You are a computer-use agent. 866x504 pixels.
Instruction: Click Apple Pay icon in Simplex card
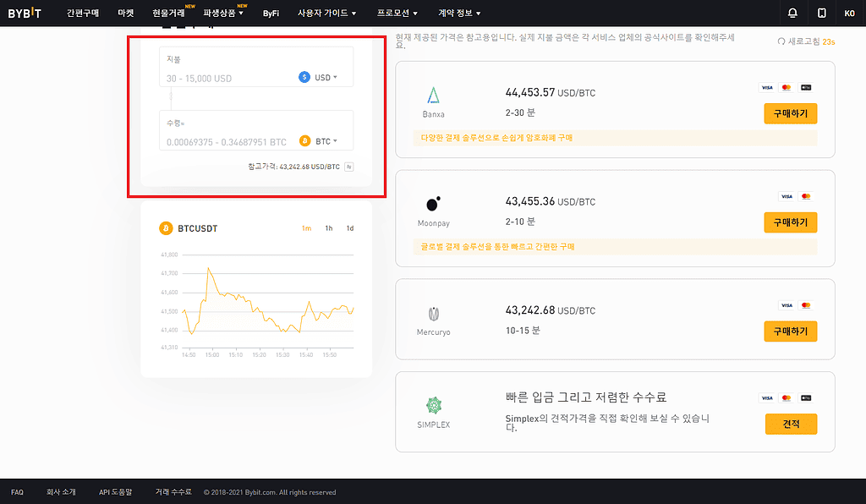tap(806, 398)
